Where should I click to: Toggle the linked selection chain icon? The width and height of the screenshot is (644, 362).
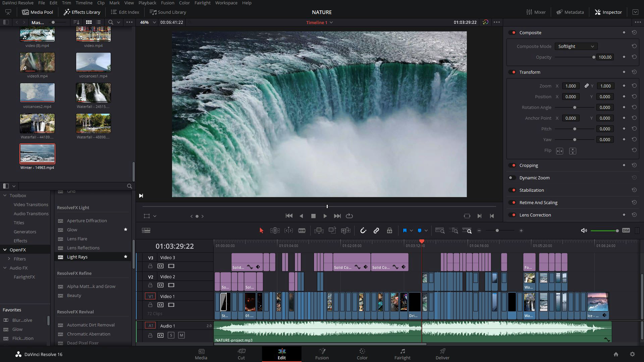coord(376,231)
